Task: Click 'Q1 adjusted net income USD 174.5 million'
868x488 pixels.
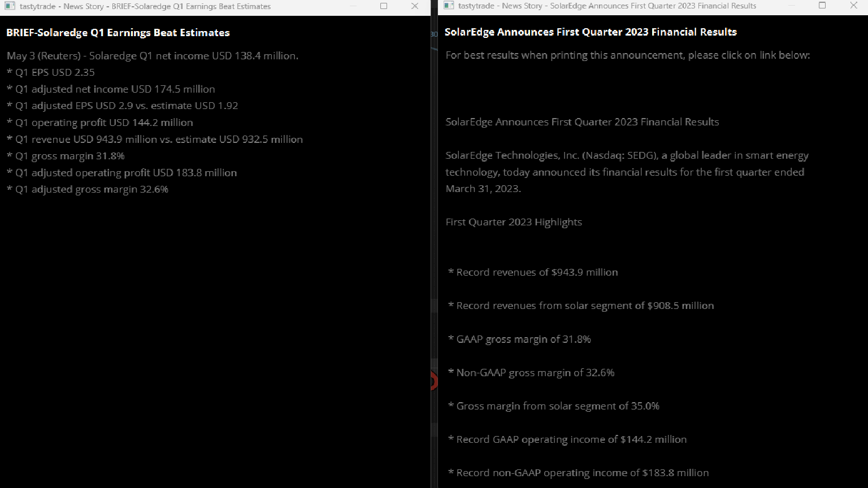Action: point(111,89)
